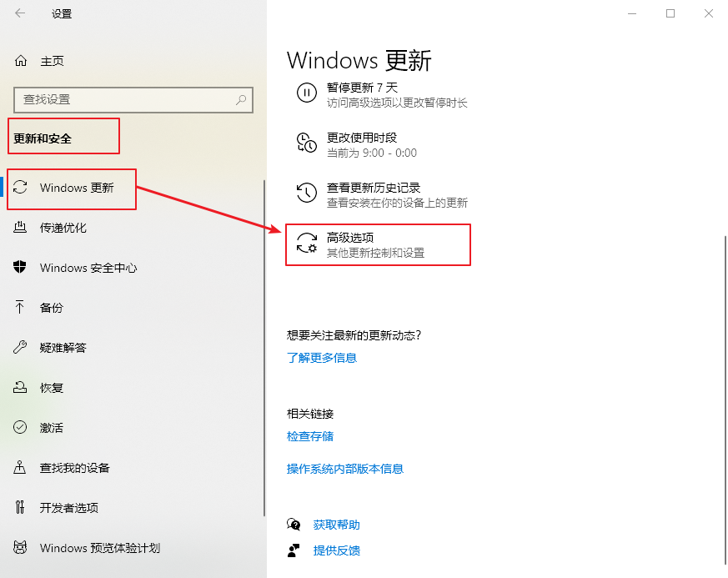Minimize the 设置 window
Image resolution: width=728 pixels, height=578 pixels.
point(632,13)
